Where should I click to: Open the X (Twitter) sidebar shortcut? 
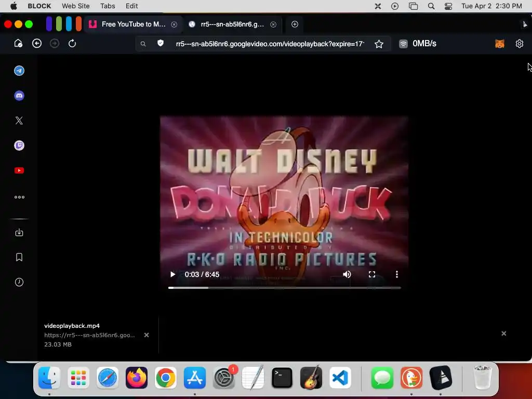[19, 121]
